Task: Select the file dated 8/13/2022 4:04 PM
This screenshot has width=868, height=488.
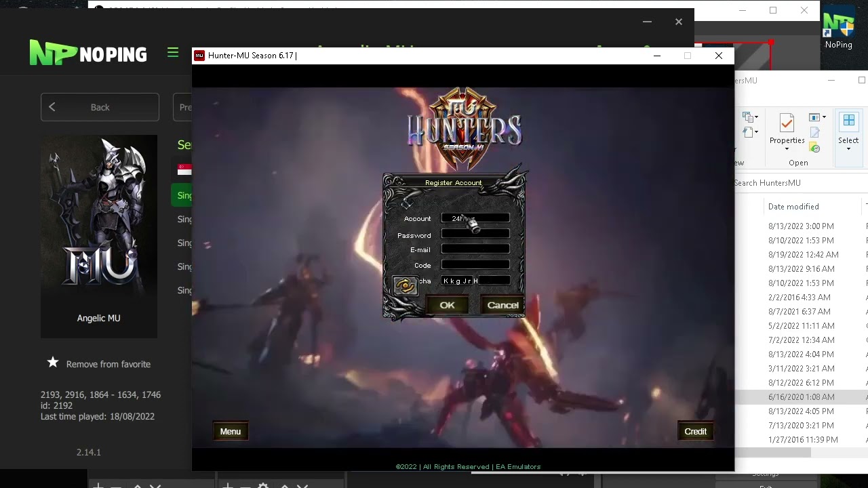Action: [801, 354]
